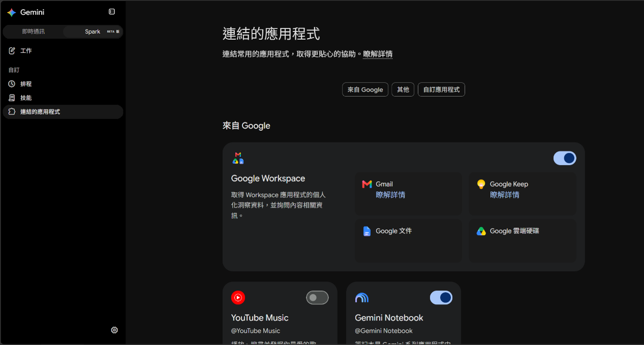
Task: Click the Workspace description text
Action: click(x=279, y=205)
